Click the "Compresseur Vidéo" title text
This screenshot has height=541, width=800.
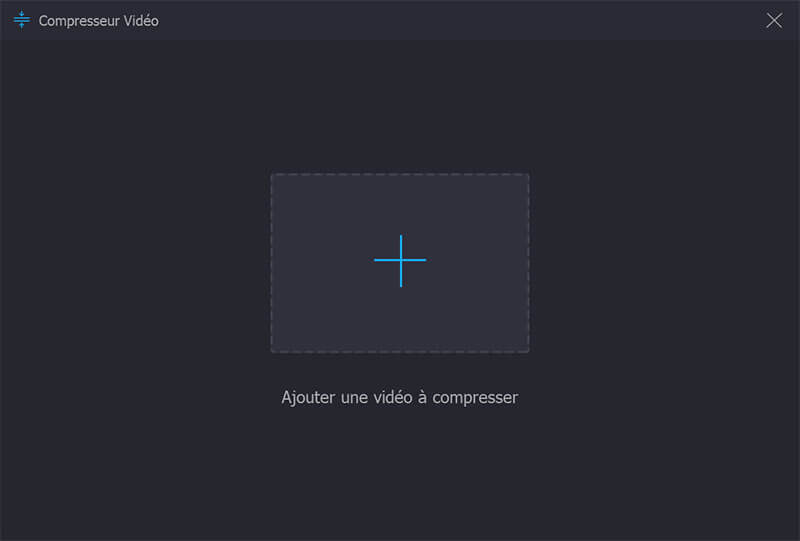coord(98,21)
